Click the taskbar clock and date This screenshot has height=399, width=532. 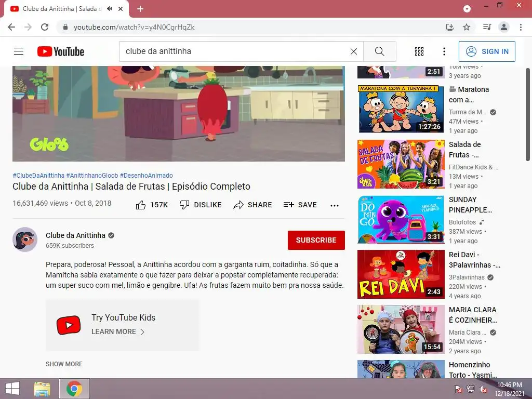click(x=510, y=389)
